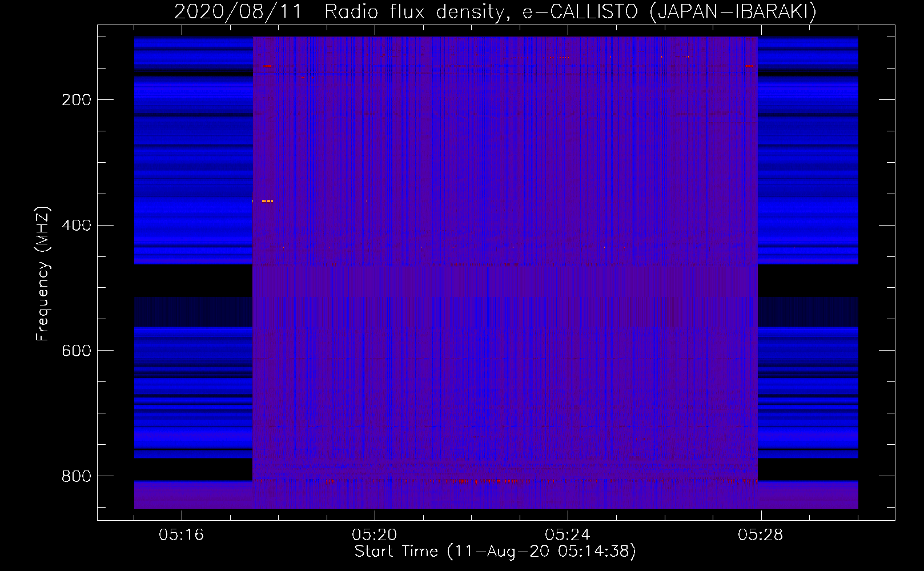Image resolution: width=924 pixels, height=571 pixels.
Task: Click the 05:24 time tick label
Action: click(568, 534)
